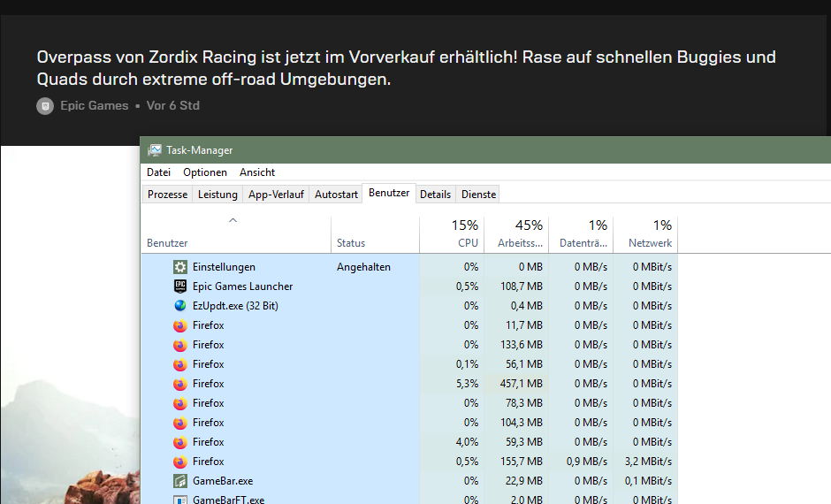Click Firefox icon in 56,1 MB row

point(180,364)
